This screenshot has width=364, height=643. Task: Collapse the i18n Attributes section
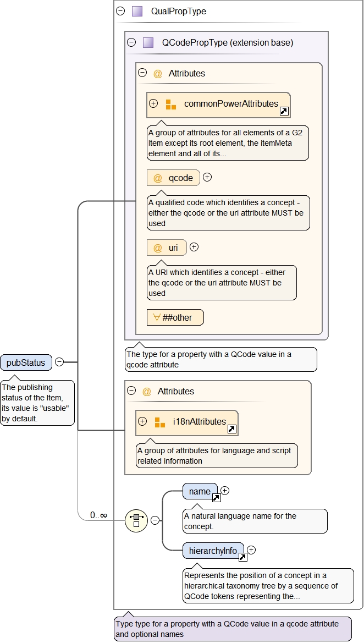[131, 391]
